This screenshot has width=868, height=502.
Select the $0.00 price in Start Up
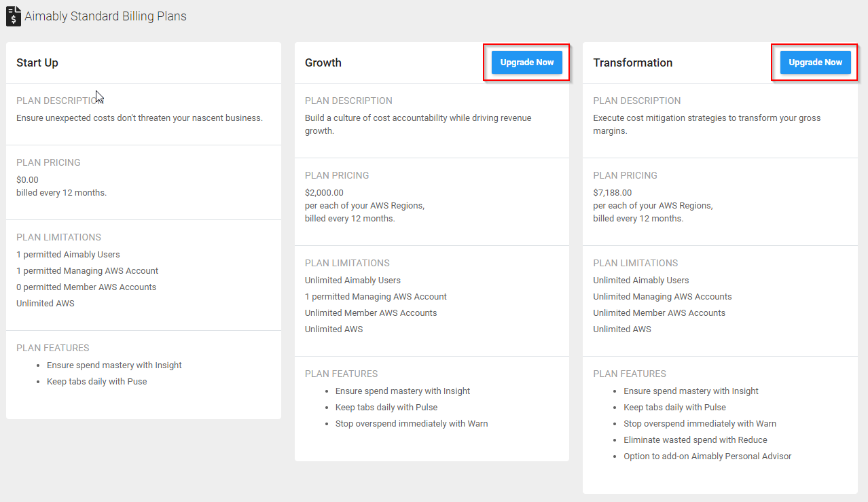[x=27, y=180]
